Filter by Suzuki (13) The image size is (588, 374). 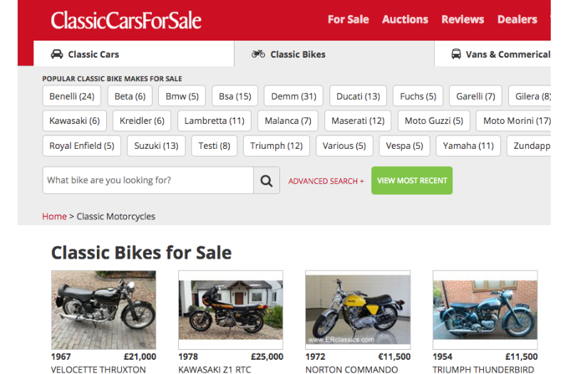pos(156,146)
